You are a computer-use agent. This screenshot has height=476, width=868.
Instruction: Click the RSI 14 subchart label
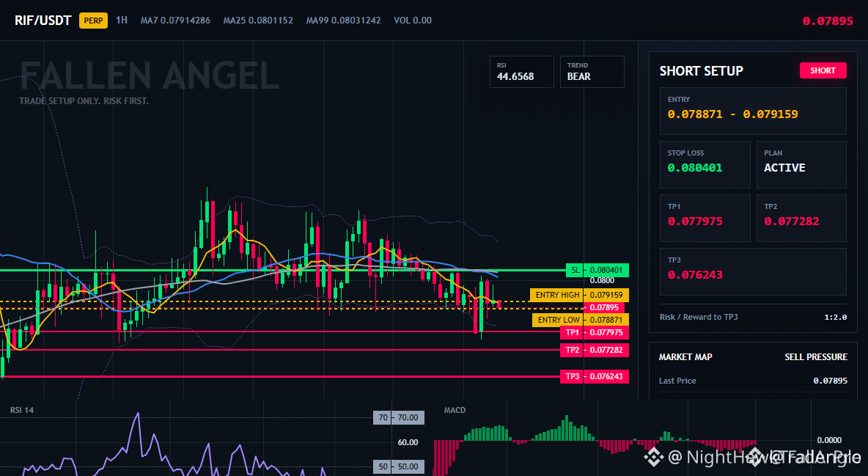[x=21, y=410]
